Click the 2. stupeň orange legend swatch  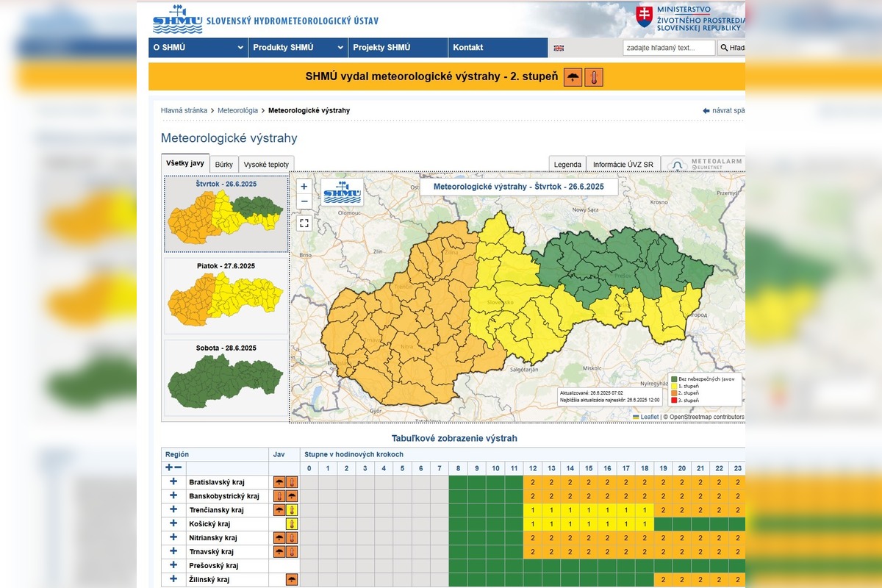(x=674, y=393)
